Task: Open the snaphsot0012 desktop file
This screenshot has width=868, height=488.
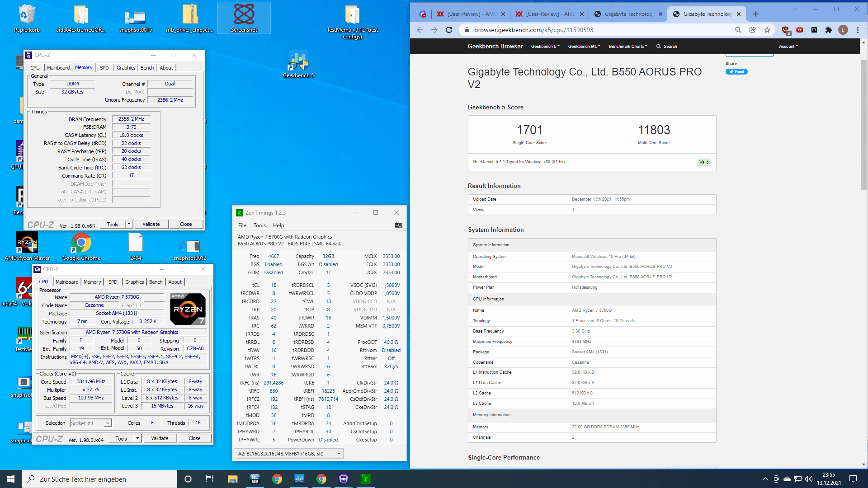Action: pyautogui.click(x=190, y=249)
